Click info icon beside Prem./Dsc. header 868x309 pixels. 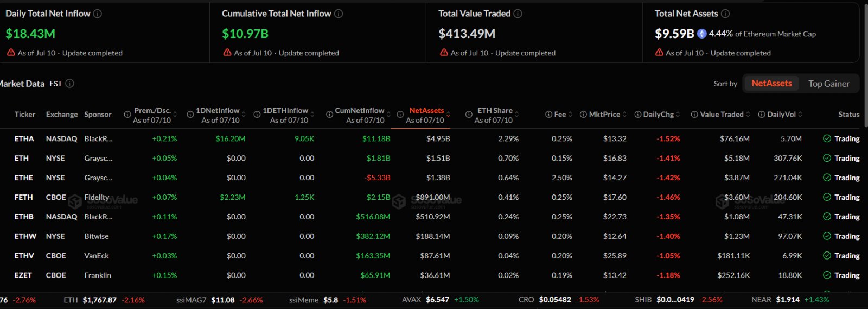(127, 115)
